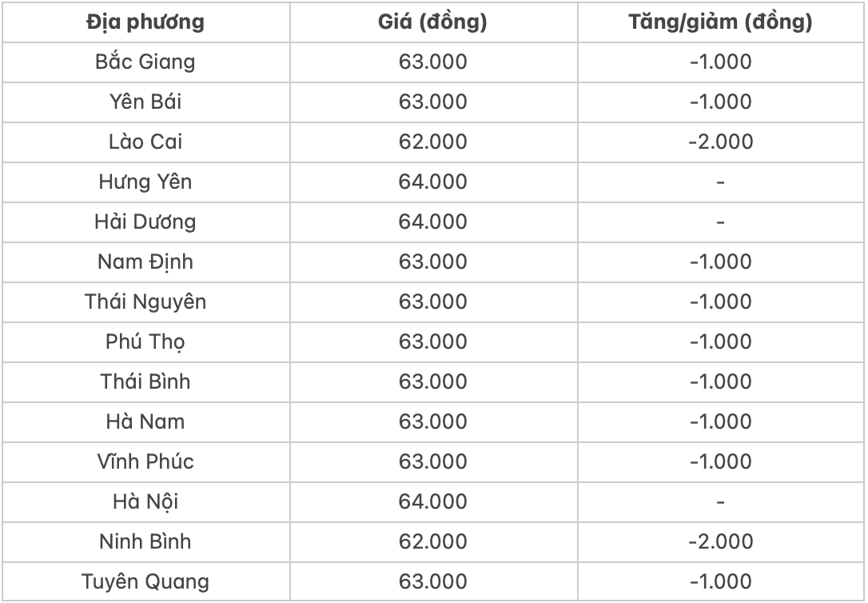Click the Tăng/giảm (đồng) column header

(720, 22)
